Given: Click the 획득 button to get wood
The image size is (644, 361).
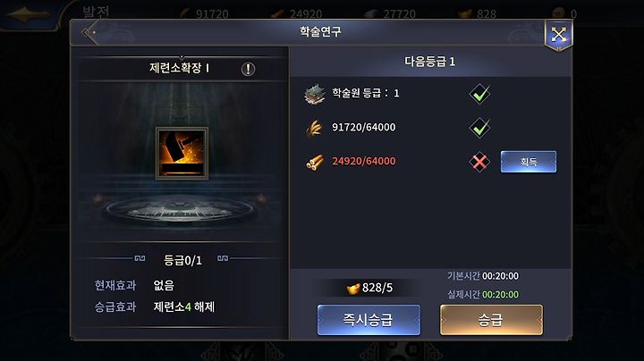Looking at the screenshot, I should click(x=529, y=162).
